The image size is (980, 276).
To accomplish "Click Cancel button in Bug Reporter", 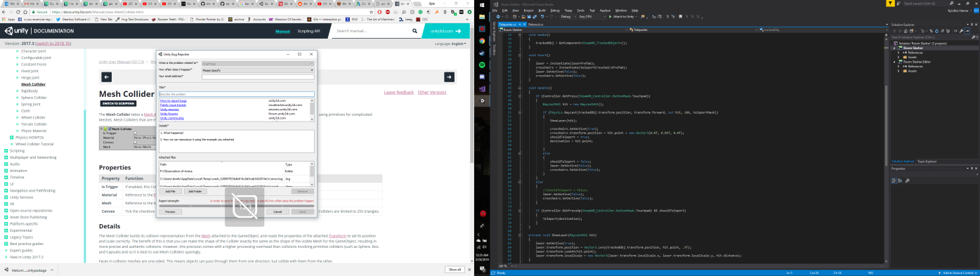I will point(277,211).
